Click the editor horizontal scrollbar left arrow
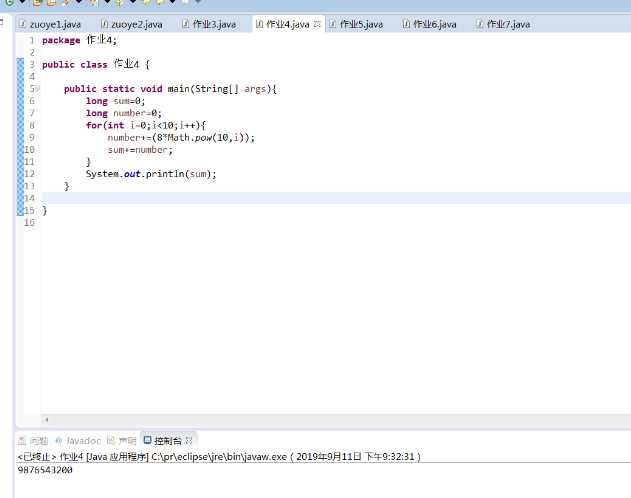Screen dimensions: 631x498 [46, 420]
